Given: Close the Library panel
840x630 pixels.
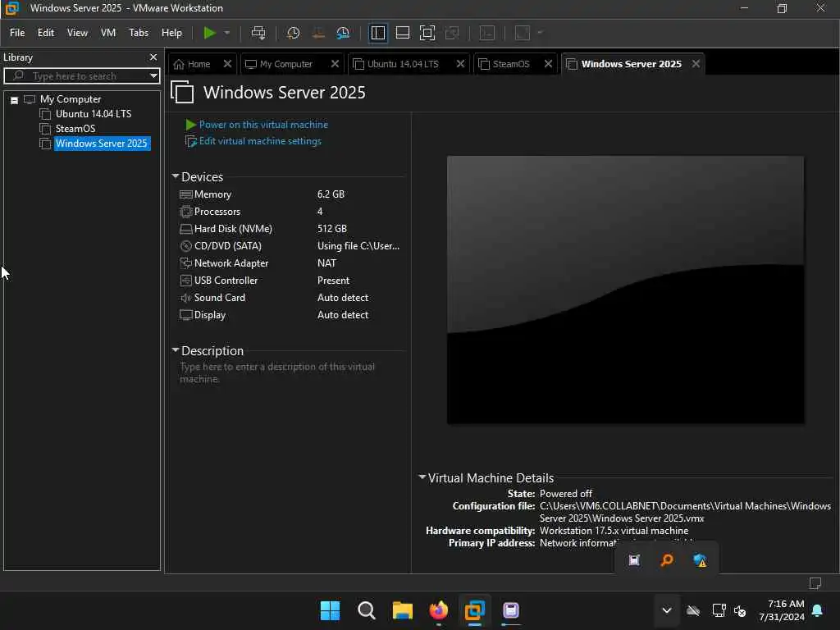Looking at the screenshot, I should 153,57.
